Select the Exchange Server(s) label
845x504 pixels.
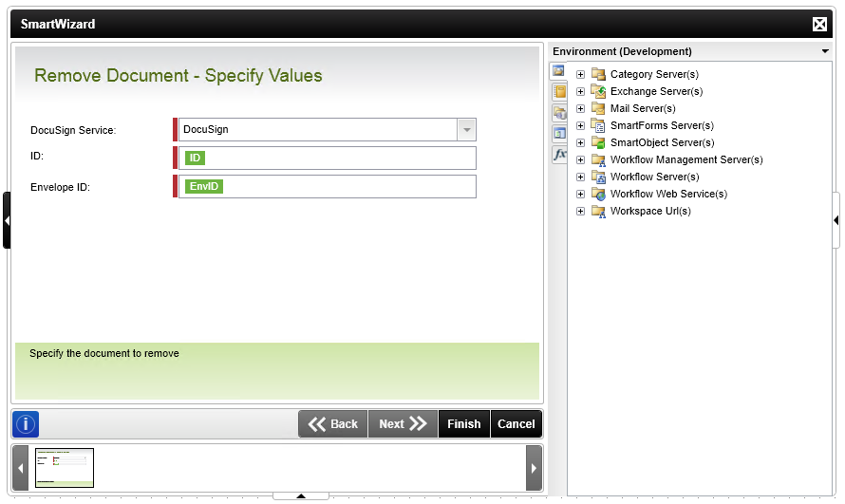tap(656, 91)
